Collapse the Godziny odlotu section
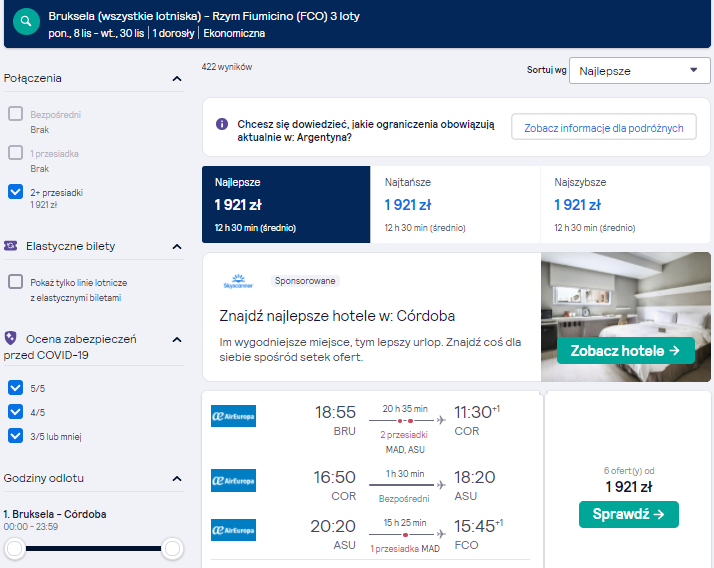 coord(177,479)
